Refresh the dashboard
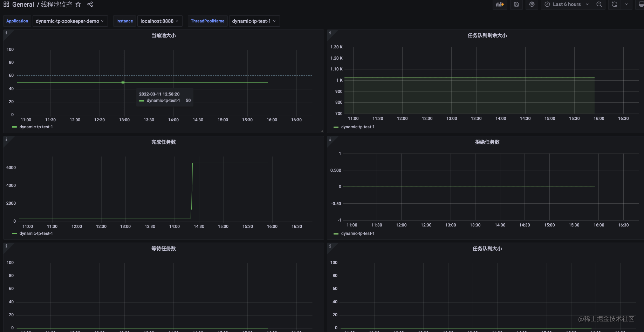The width and height of the screenshot is (644, 332). (x=615, y=5)
